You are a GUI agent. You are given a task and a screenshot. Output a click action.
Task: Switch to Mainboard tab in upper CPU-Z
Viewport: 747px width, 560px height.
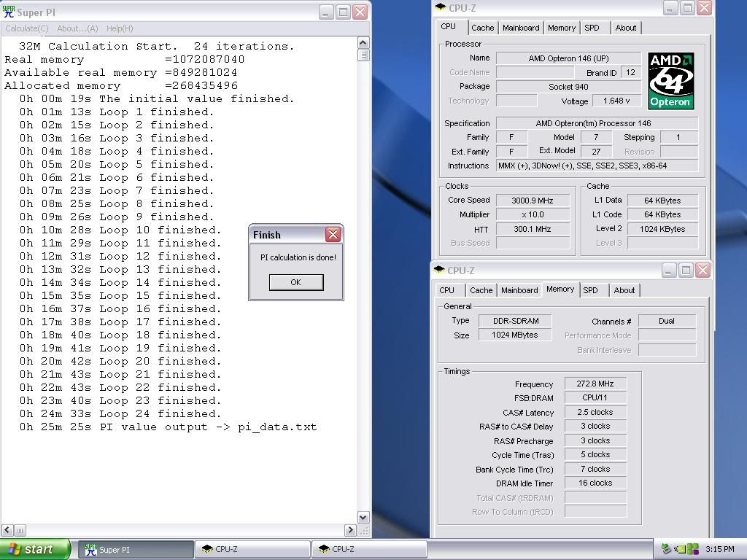pos(521,28)
